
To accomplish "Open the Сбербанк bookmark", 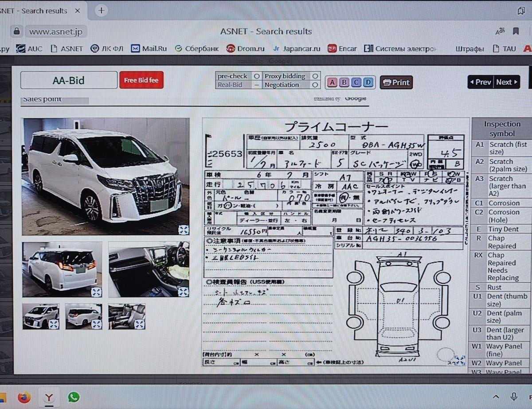I will 196,48.
